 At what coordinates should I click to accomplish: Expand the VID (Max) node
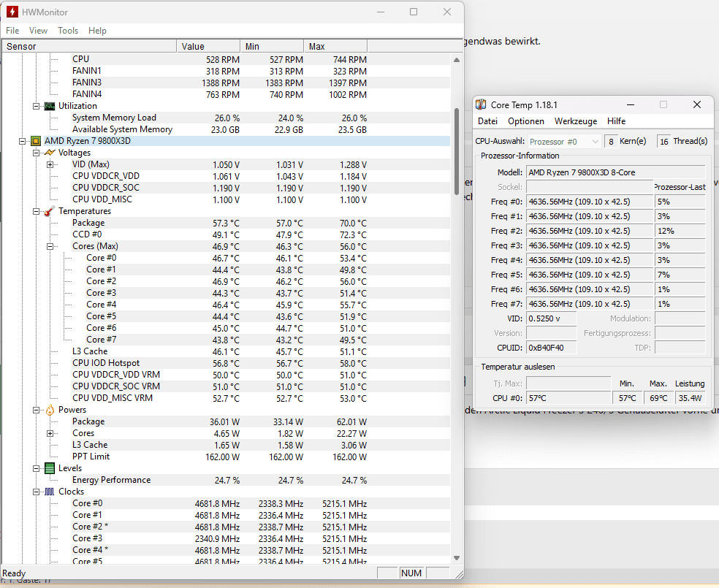point(50,164)
